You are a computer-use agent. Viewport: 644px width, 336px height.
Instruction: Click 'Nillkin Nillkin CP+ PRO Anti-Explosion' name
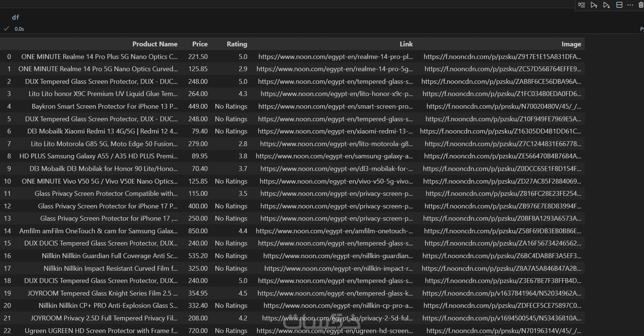point(108,306)
